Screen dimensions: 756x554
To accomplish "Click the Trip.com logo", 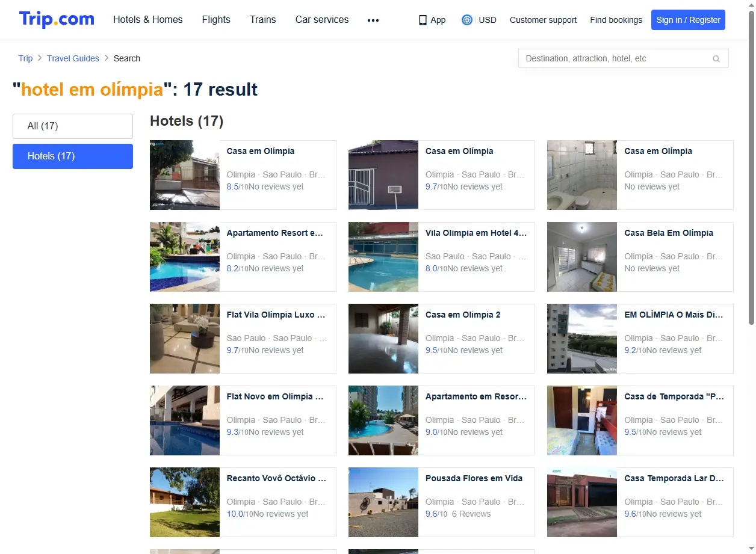I will (x=57, y=19).
